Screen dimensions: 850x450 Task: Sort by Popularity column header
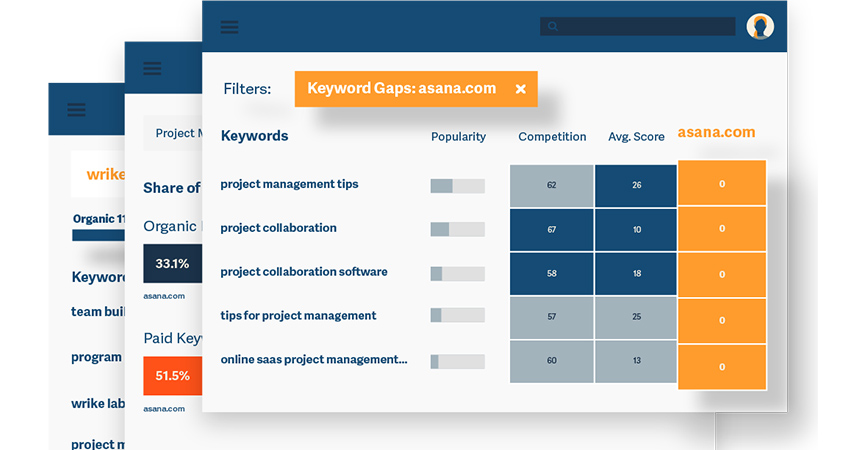pos(458,136)
